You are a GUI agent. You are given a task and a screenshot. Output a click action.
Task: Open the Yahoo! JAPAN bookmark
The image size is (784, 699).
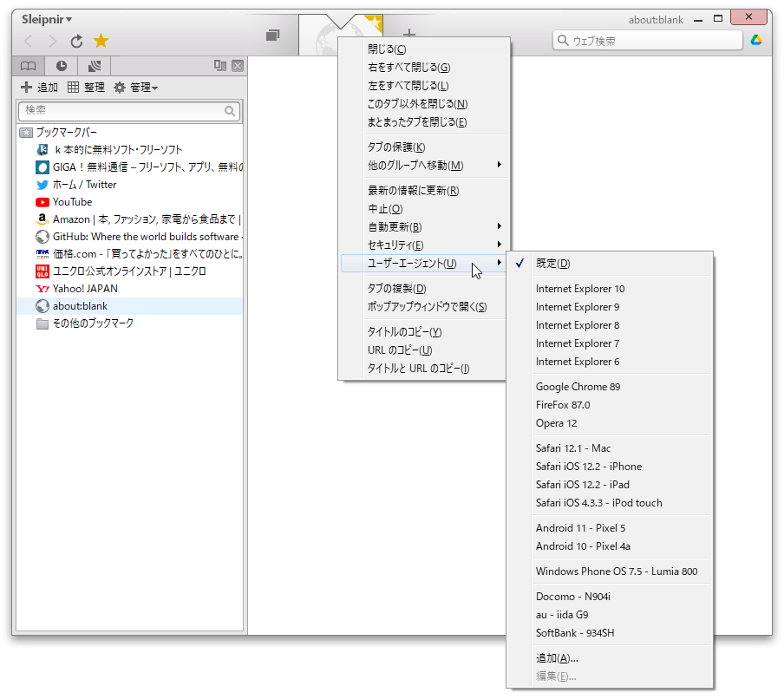click(77, 289)
